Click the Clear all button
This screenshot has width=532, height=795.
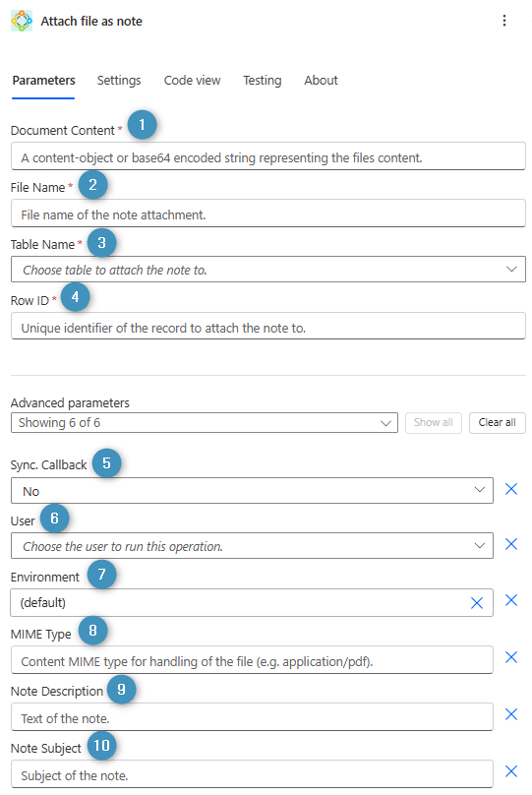(x=497, y=422)
